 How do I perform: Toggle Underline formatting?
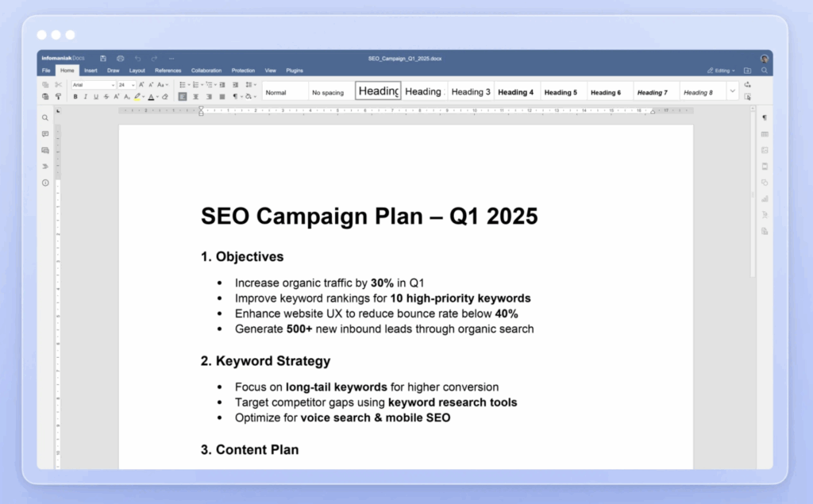click(96, 97)
